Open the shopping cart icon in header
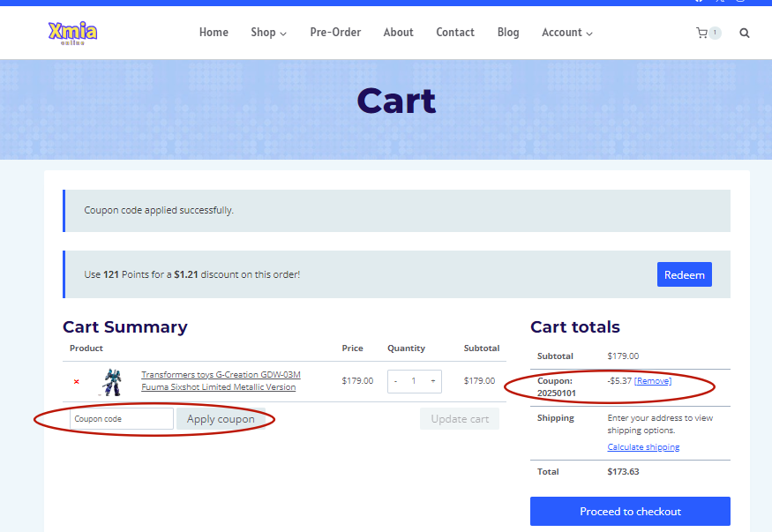The image size is (772, 532). point(701,33)
